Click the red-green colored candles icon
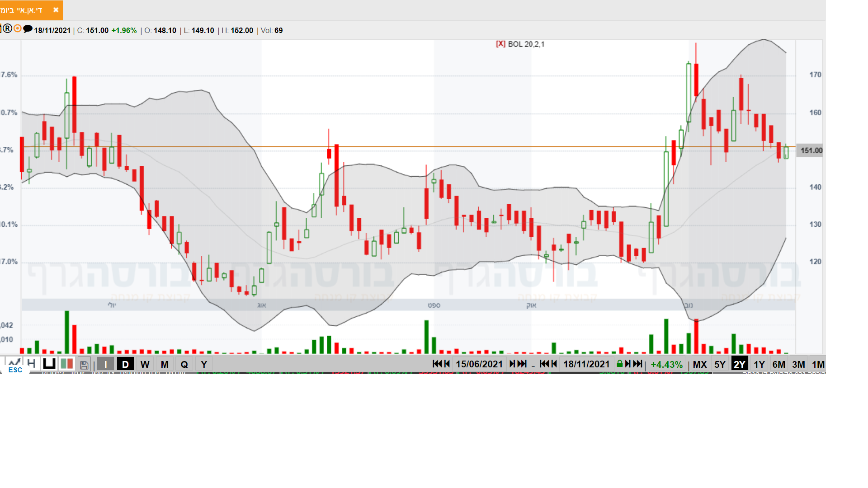 tap(67, 364)
